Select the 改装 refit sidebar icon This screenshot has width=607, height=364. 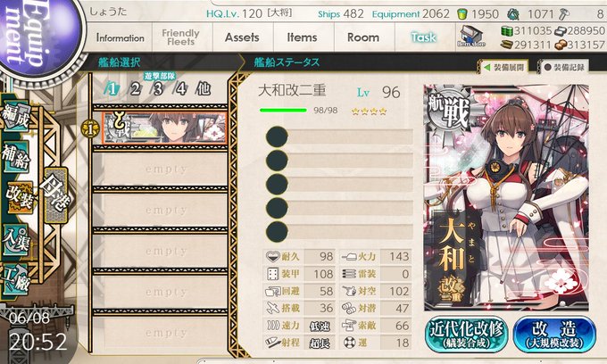tap(19, 197)
